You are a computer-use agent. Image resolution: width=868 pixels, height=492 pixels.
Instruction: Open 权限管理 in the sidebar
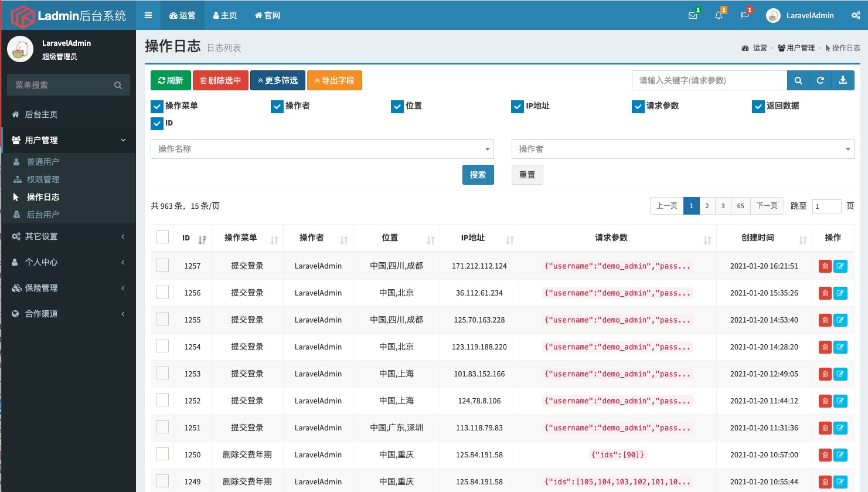coord(43,179)
